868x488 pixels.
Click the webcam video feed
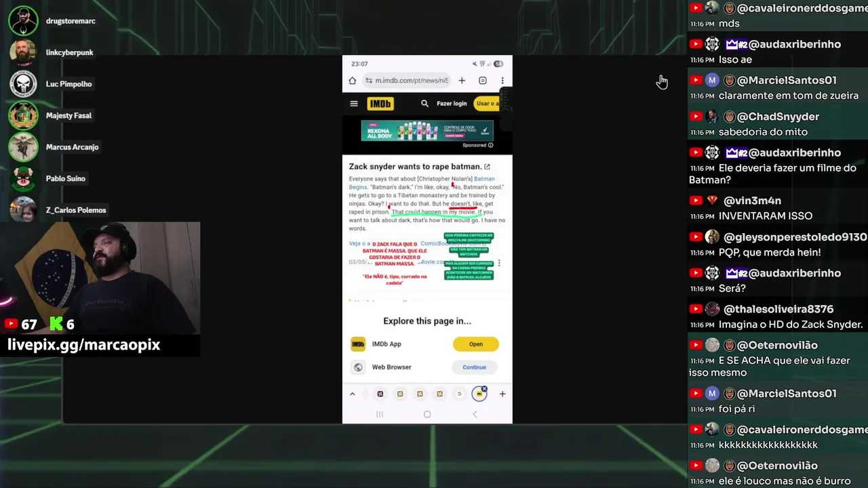coord(100,279)
